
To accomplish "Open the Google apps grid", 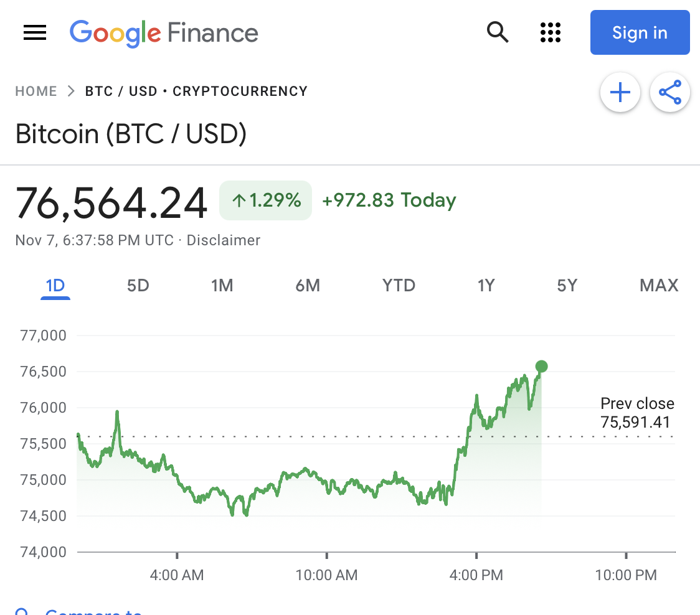I will (x=551, y=32).
